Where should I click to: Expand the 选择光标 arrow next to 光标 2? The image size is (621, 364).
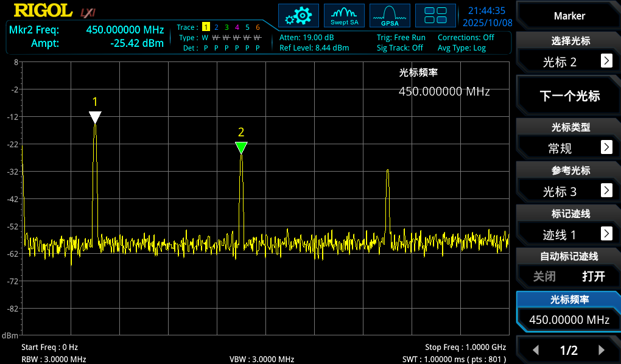(606, 61)
